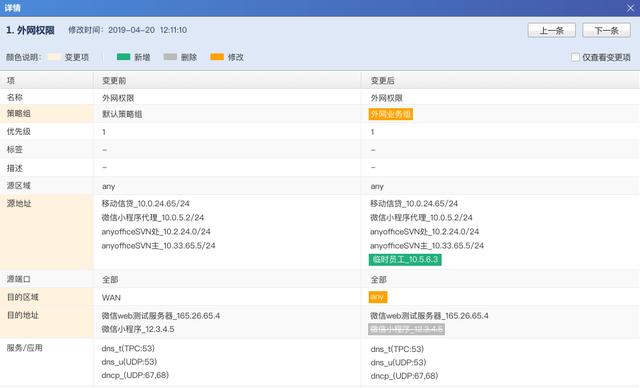640x388 pixels.
Task: Click WAN value in 变更前 column
Action: (x=111, y=297)
